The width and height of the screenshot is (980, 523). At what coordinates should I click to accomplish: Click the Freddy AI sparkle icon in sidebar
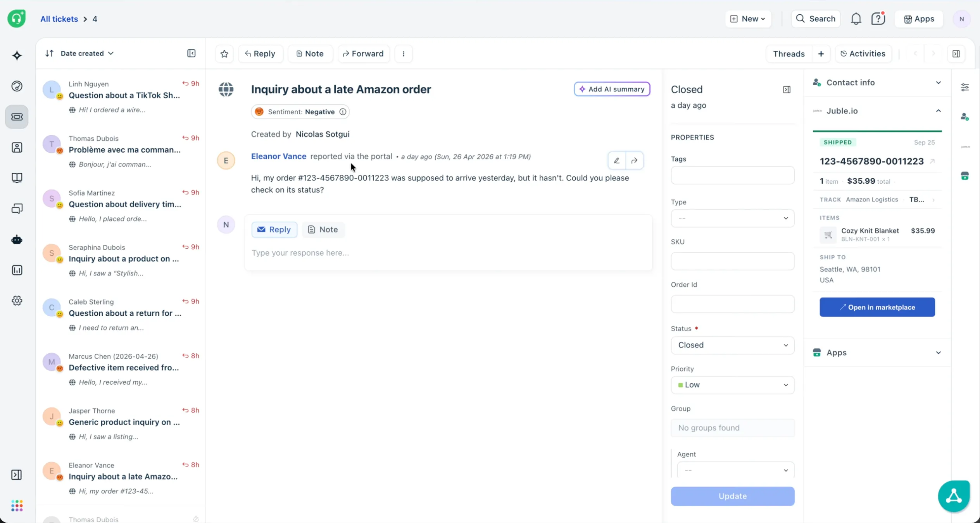click(x=17, y=55)
